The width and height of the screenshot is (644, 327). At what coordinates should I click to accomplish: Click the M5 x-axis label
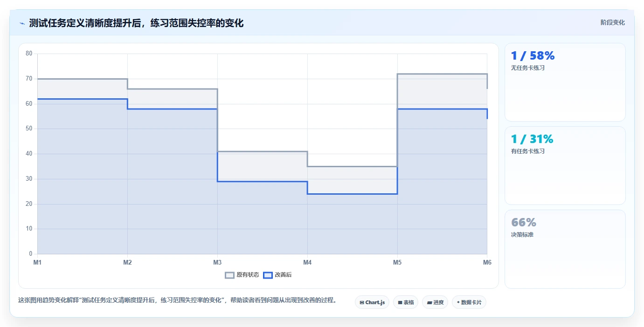point(397,262)
